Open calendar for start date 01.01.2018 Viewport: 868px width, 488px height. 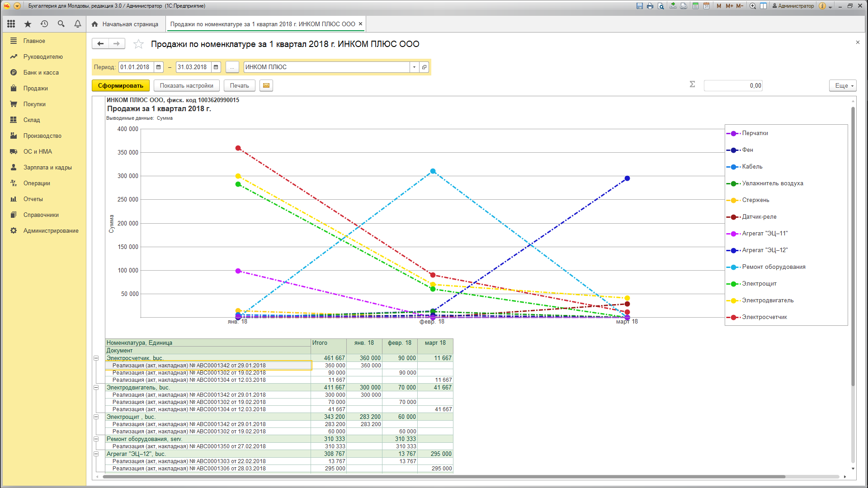tap(159, 67)
